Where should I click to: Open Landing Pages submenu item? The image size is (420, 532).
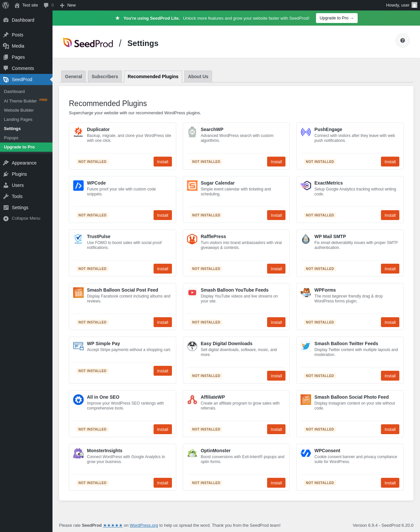pyautogui.click(x=26, y=120)
